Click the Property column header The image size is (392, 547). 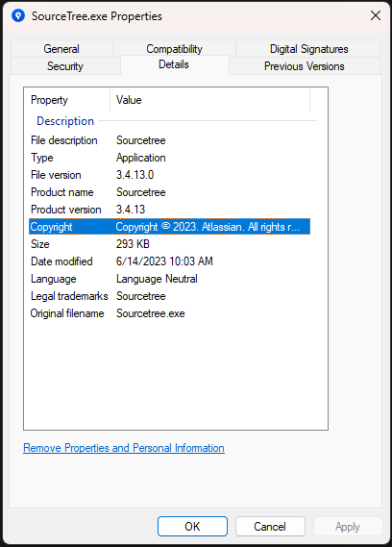(67, 100)
